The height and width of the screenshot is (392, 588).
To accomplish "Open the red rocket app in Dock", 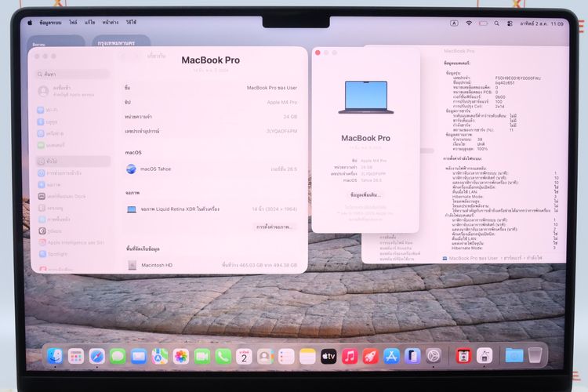I will (371, 356).
